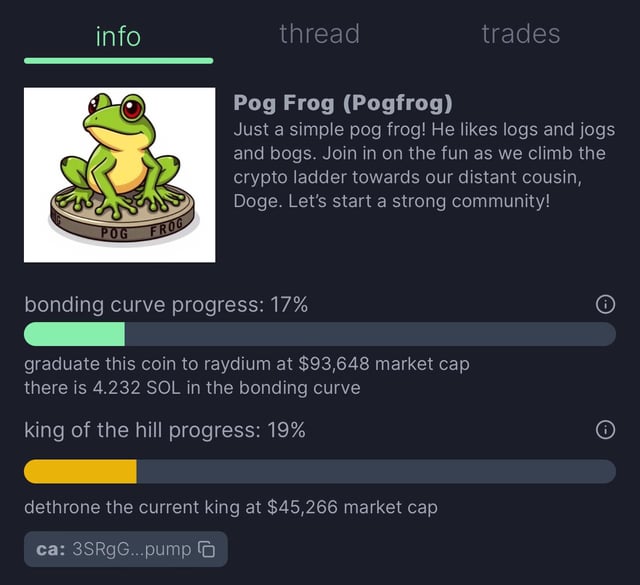Click the graduate to raydium market cap text

247,364
